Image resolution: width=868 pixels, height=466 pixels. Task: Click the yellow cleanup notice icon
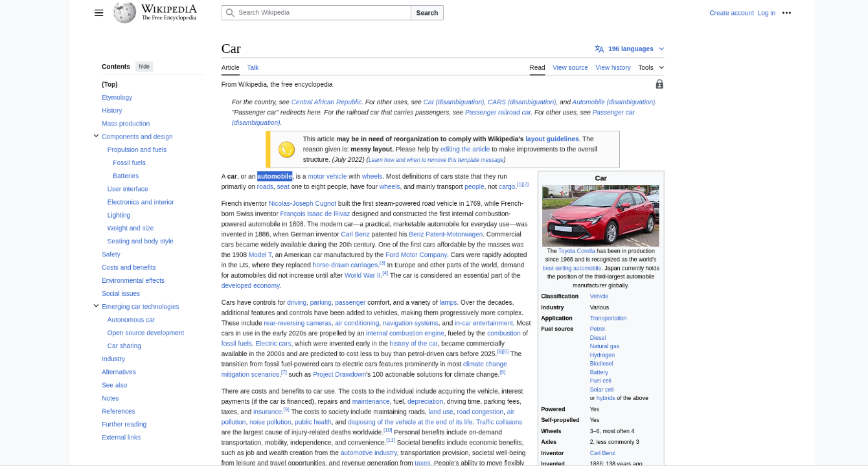pos(286,150)
